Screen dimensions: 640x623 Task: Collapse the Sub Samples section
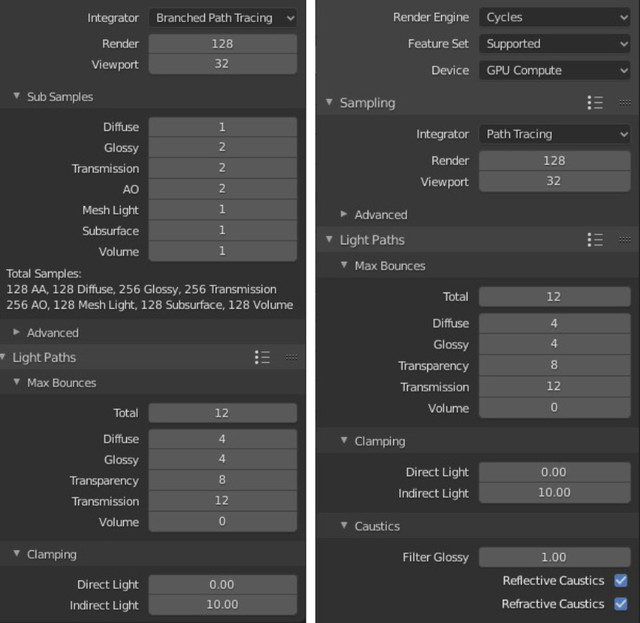point(17,96)
